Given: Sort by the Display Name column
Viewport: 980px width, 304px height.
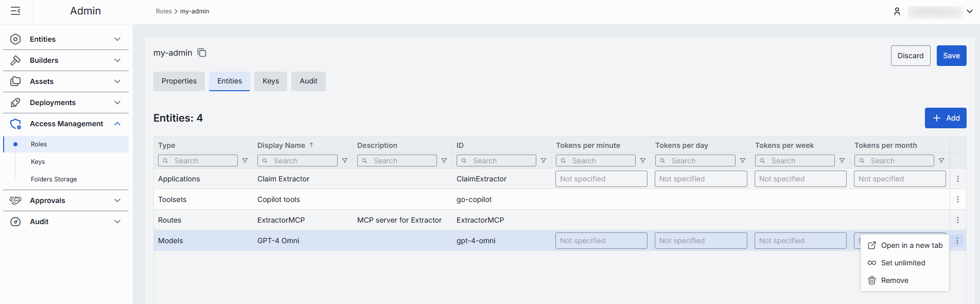Looking at the screenshot, I should (282, 145).
